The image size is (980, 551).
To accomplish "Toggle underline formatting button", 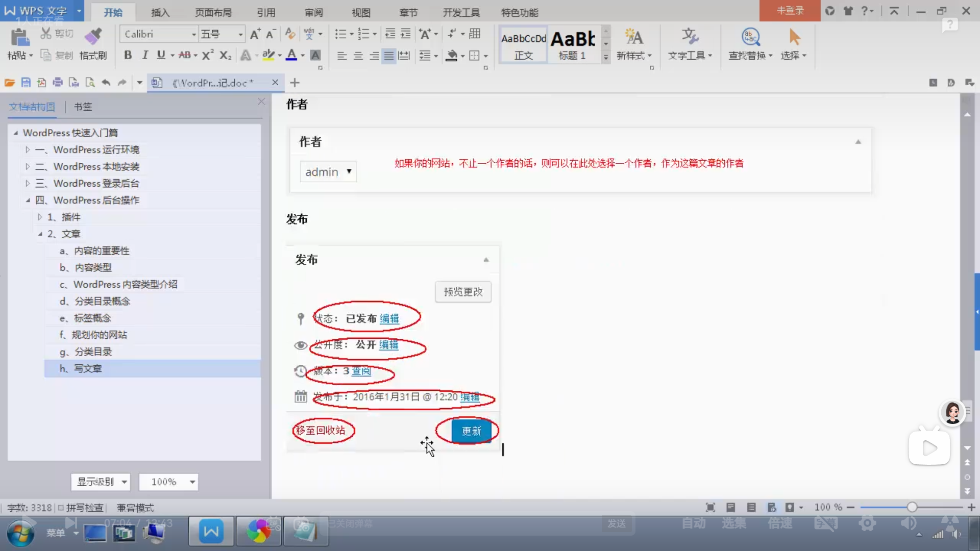I will coord(161,55).
